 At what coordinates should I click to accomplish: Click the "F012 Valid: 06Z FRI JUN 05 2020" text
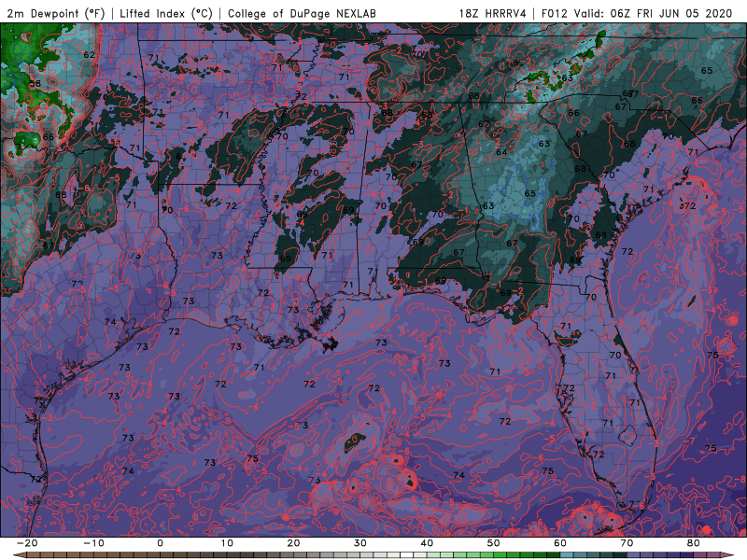coord(637,13)
